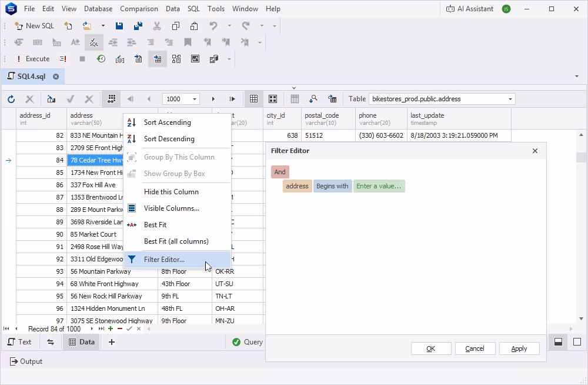This screenshot has width=588, height=385.
Task: Open the Comparison menu
Action: click(x=139, y=9)
